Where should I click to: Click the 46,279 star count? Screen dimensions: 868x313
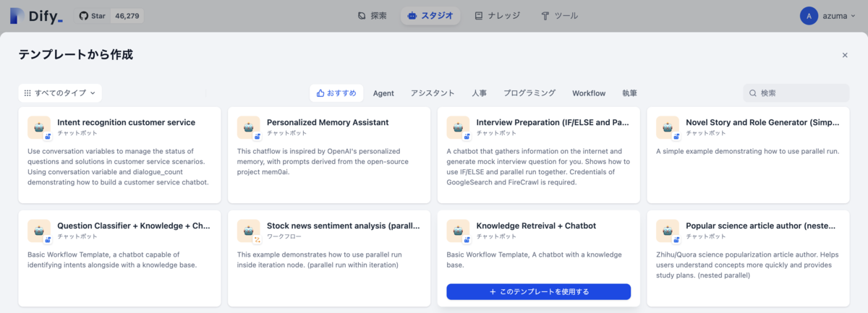pos(127,15)
